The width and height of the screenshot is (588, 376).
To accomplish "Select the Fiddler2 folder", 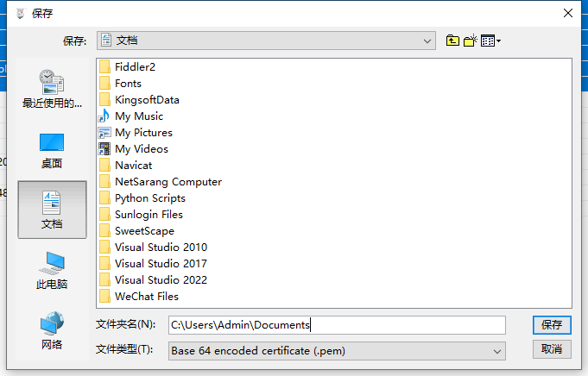I will [134, 66].
